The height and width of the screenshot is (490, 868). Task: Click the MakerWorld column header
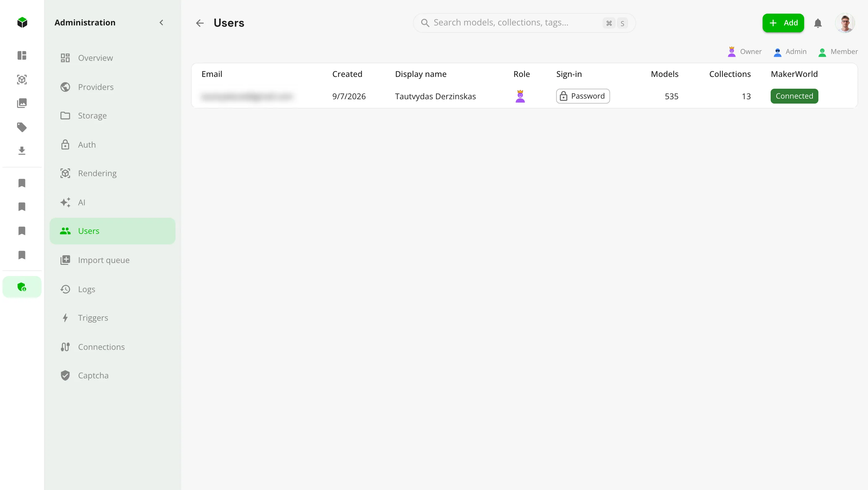pos(794,74)
